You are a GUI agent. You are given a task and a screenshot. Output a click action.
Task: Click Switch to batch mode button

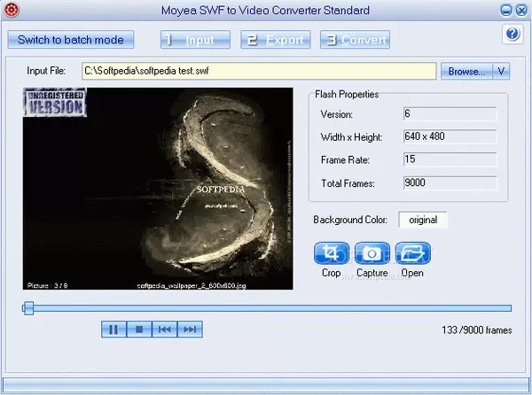pyautogui.click(x=71, y=40)
